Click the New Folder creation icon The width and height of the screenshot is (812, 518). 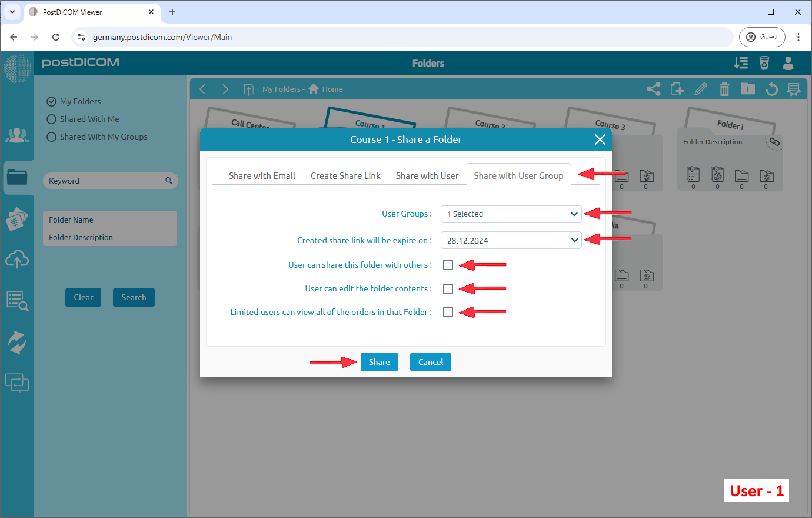click(x=677, y=89)
